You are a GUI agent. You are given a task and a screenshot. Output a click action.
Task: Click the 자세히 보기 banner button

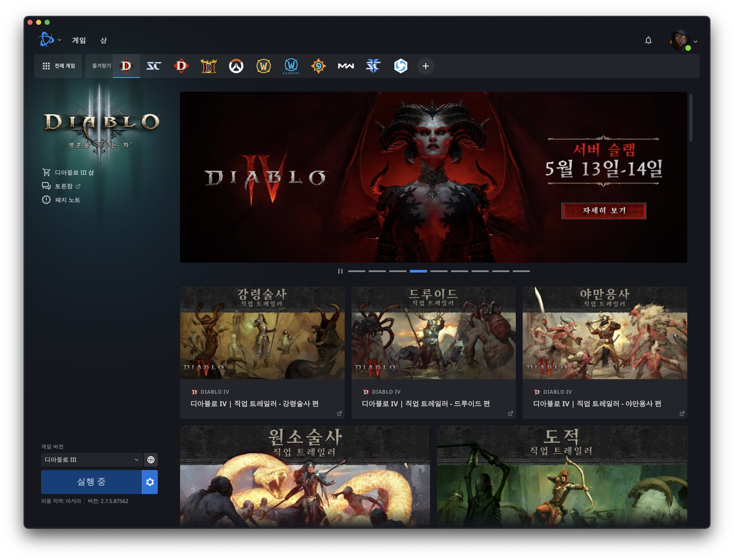(604, 211)
